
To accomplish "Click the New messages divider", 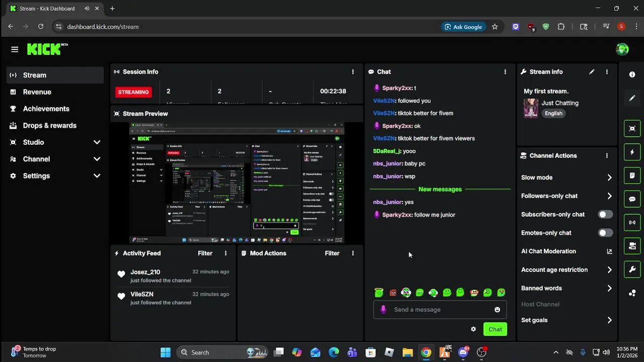I will pyautogui.click(x=440, y=190).
